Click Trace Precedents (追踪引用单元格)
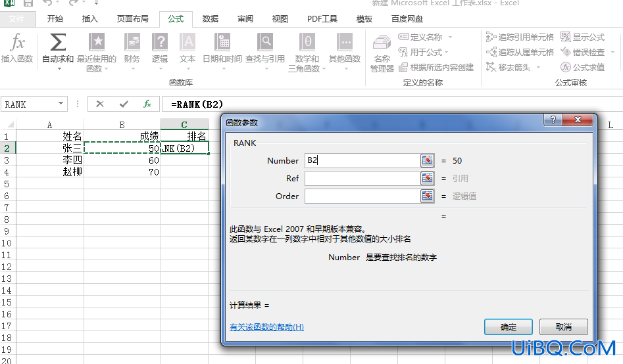623x364 pixels. (520, 37)
